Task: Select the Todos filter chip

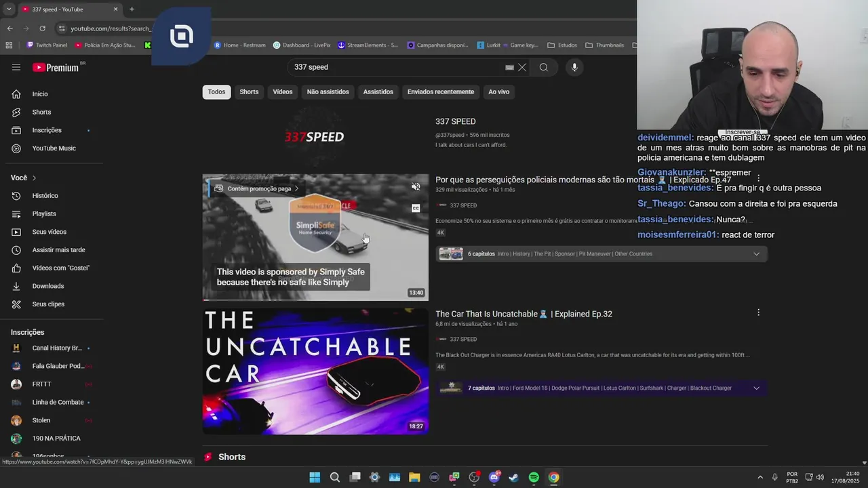Action: 216,92
